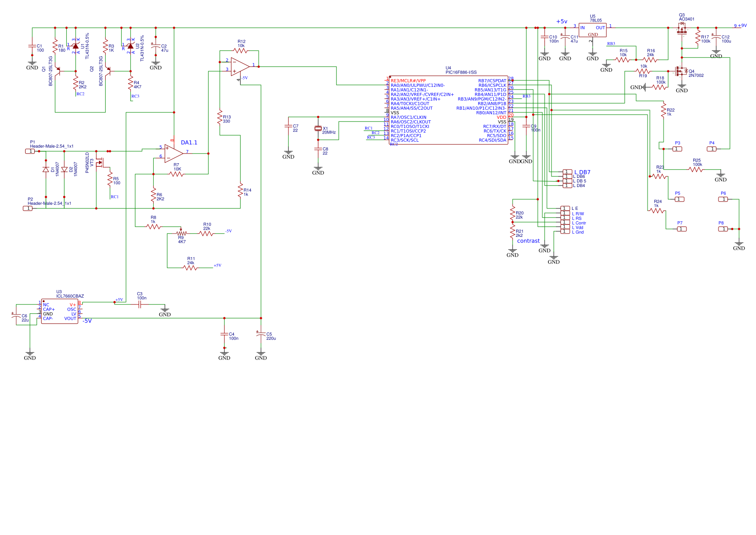Select the L R/W LCD connector pin

point(566,213)
